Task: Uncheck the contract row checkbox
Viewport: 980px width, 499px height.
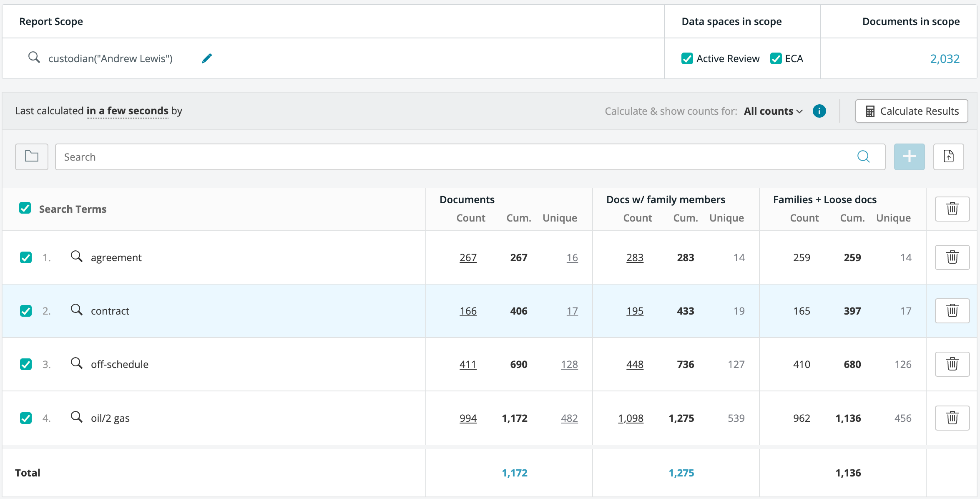Action: point(26,311)
